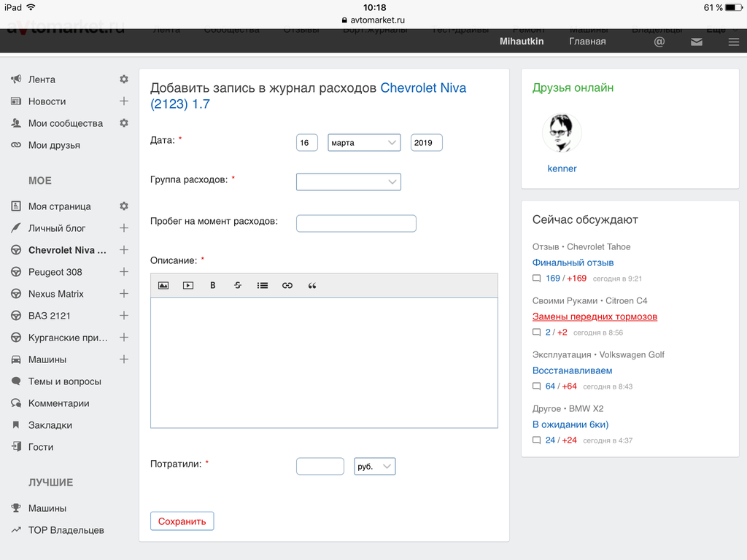Screen dimensions: 747x560
Task: Add entry for Курганские при…
Action: tap(124, 338)
